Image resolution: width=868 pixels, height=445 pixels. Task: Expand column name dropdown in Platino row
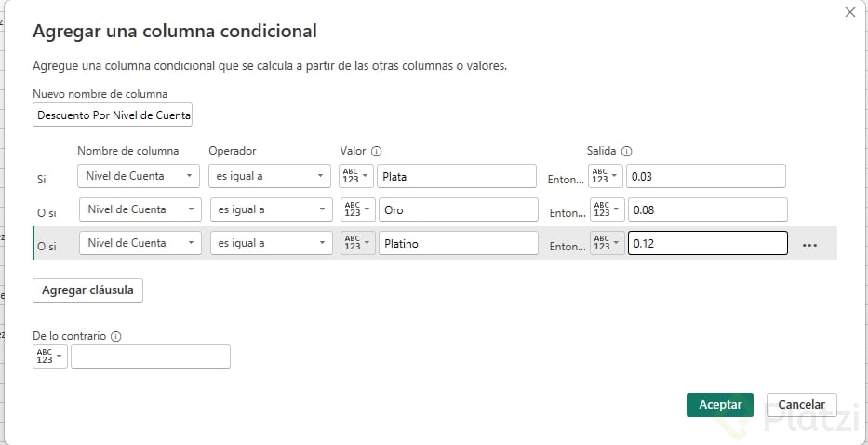(140, 244)
